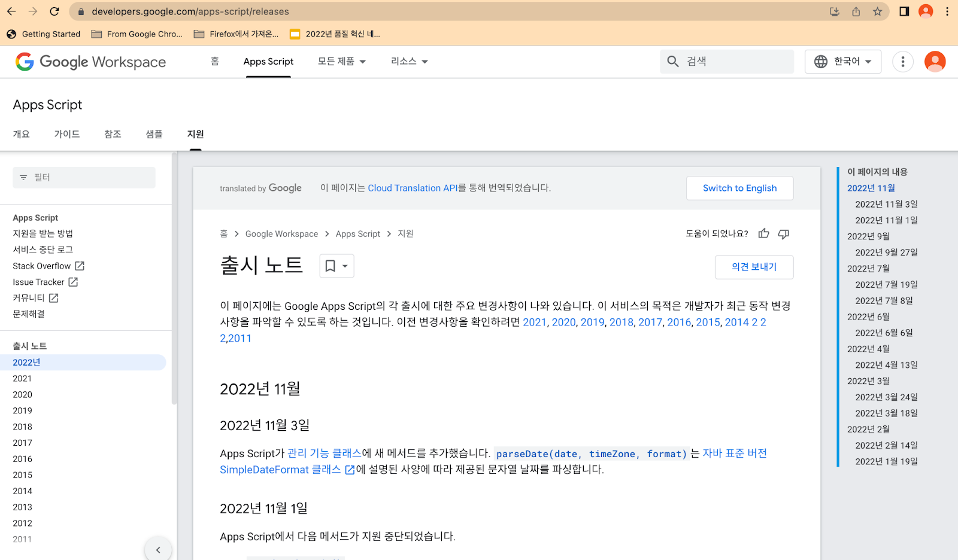
Task: Click the Switch to English button
Action: click(x=740, y=188)
